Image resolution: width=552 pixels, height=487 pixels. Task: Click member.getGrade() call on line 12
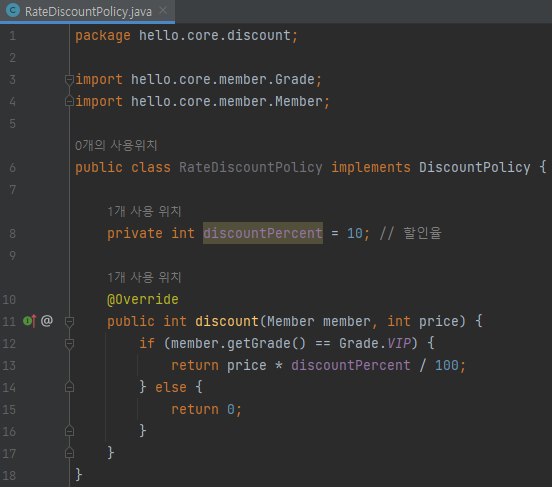(x=238, y=343)
